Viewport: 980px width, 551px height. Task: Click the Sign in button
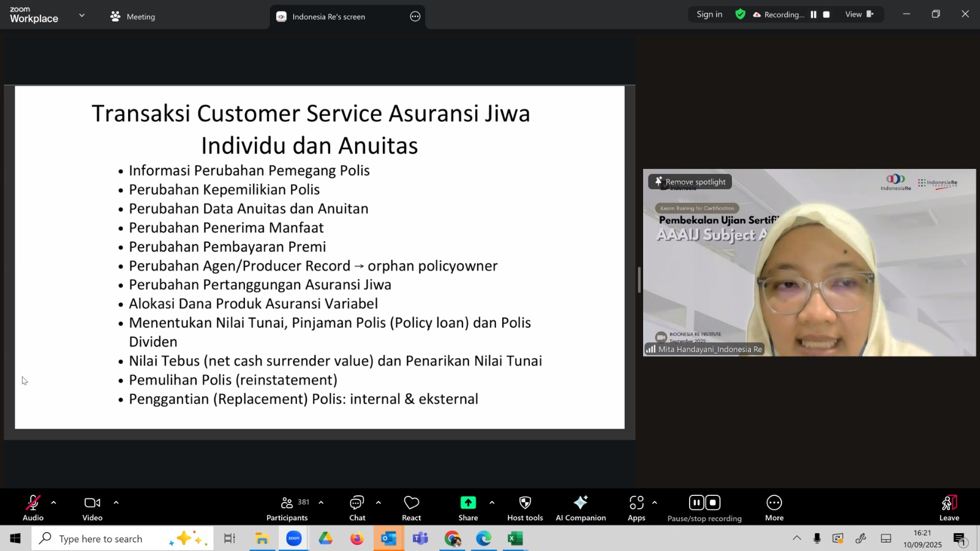pos(709,15)
